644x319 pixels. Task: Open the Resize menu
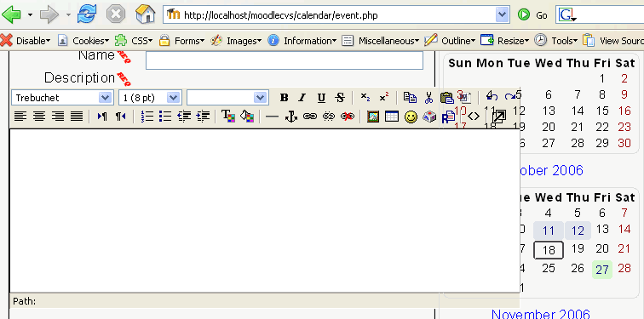pyautogui.click(x=505, y=40)
